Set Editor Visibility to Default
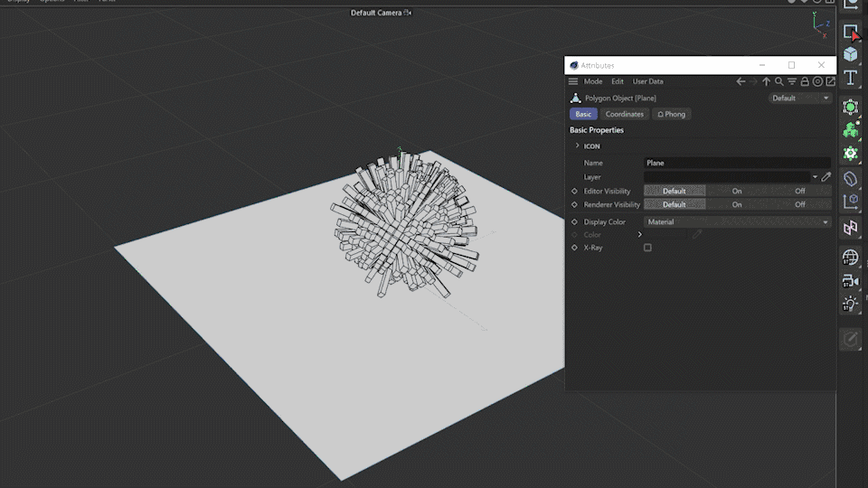 point(675,191)
